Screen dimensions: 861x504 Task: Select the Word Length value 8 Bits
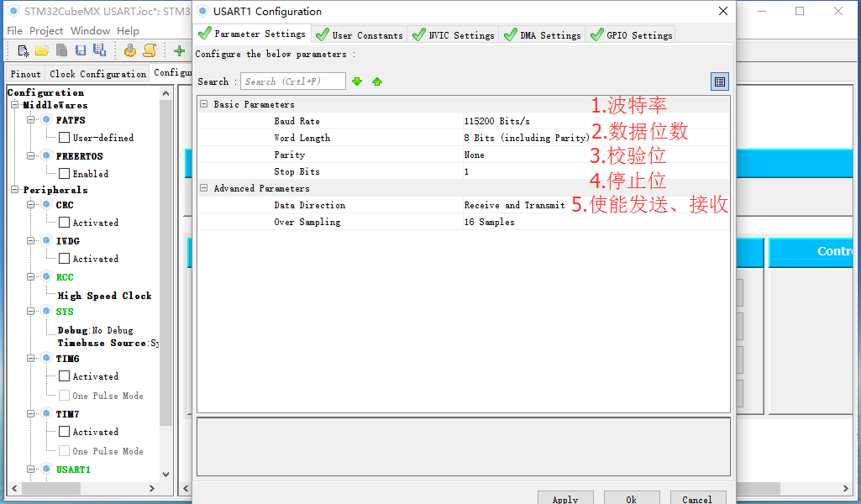click(527, 138)
